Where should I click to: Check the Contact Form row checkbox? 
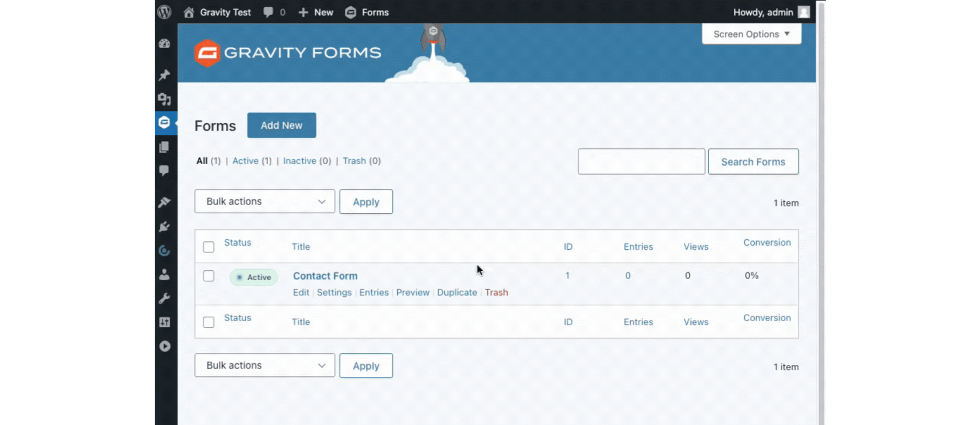click(209, 276)
